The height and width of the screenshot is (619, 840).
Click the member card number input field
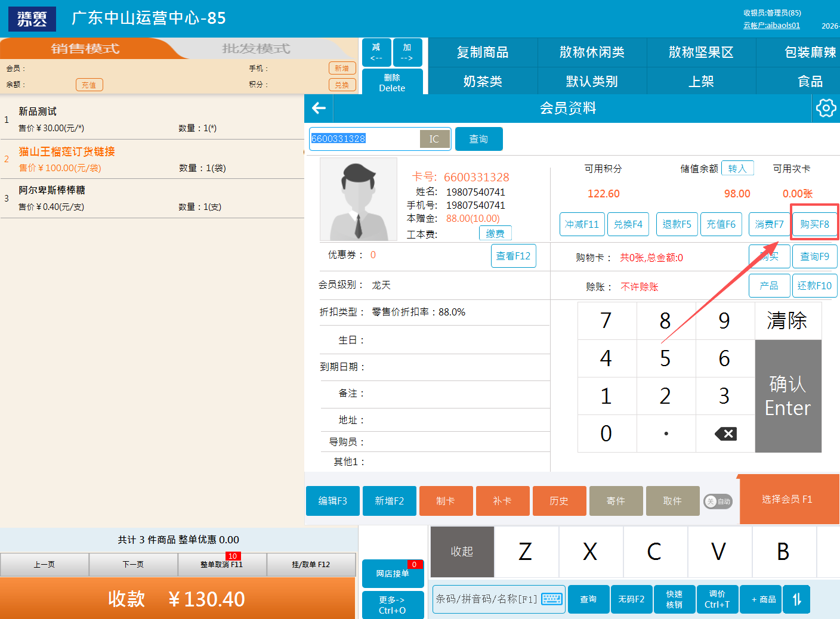click(x=364, y=139)
